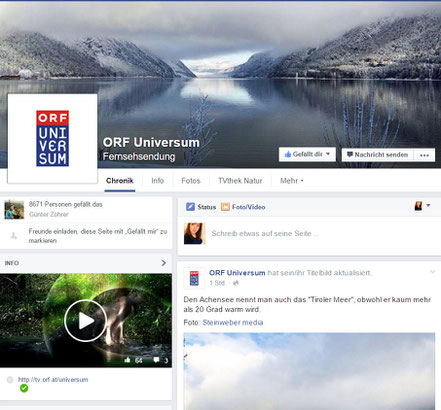441x410 pixels.
Task: Click the ORF Universum post avatar
Action: click(194, 278)
